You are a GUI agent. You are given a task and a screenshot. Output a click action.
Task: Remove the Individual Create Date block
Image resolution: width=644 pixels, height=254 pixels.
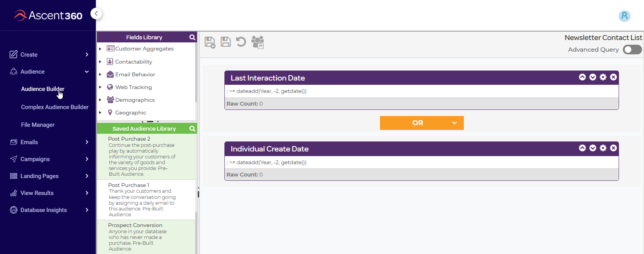[x=614, y=148]
